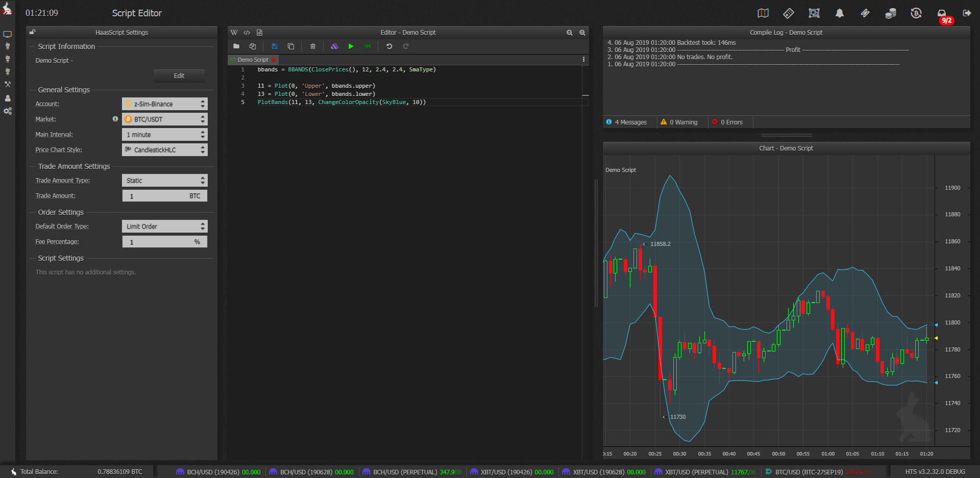Click the dice-like ticket icon in top bar
The width and height of the screenshot is (980, 478).
tap(789, 13)
